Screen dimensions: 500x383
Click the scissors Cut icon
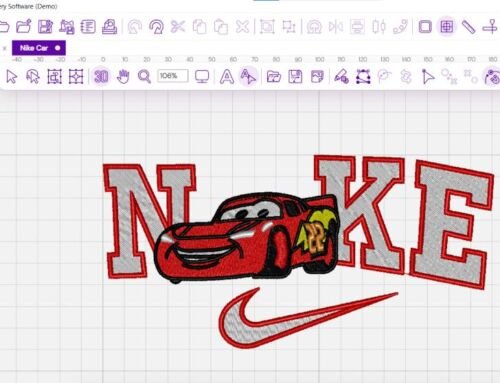pyautogui.click(x=178, y=27)
